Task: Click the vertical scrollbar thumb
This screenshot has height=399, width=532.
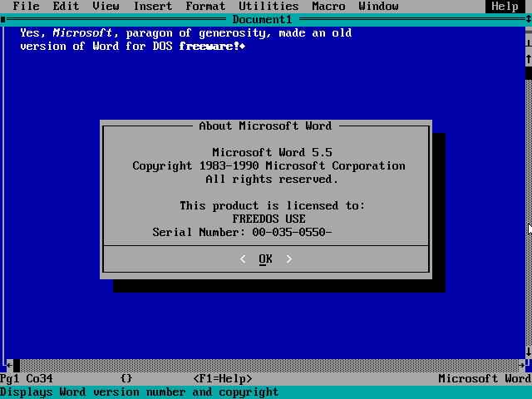Action: click(529, 73)
